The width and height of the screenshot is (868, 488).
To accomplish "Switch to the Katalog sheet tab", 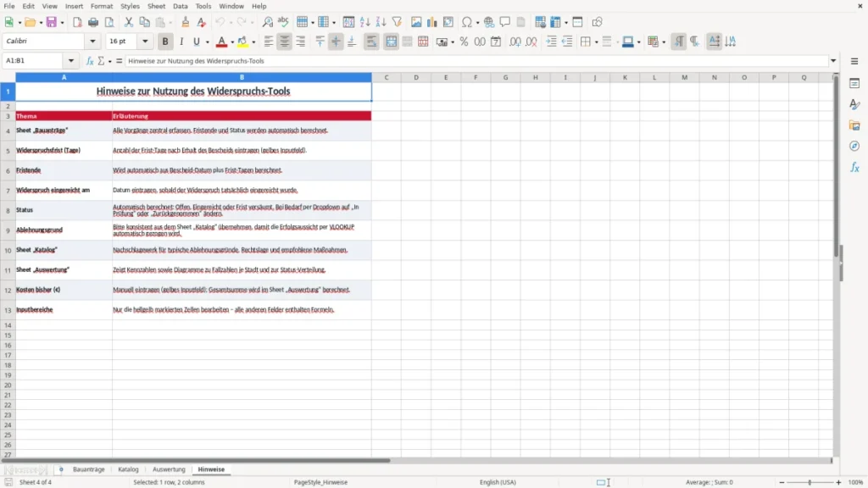I will click(128, 469).
